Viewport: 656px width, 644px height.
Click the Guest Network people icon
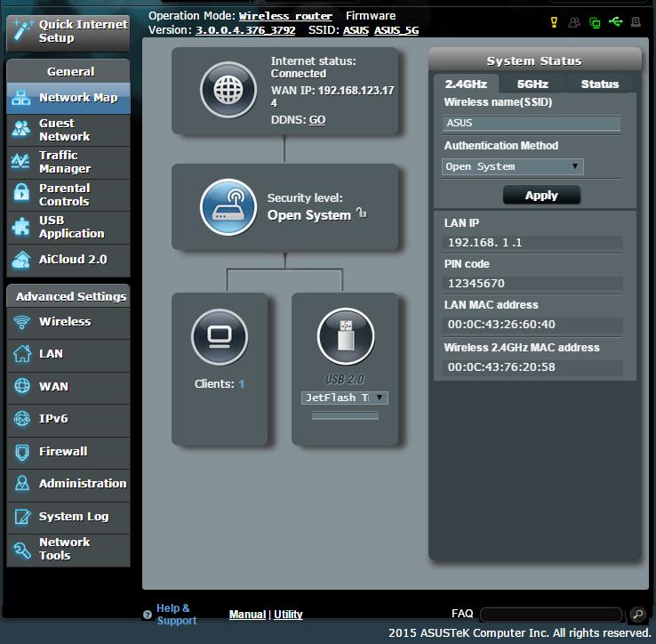[x=21, y=129]
